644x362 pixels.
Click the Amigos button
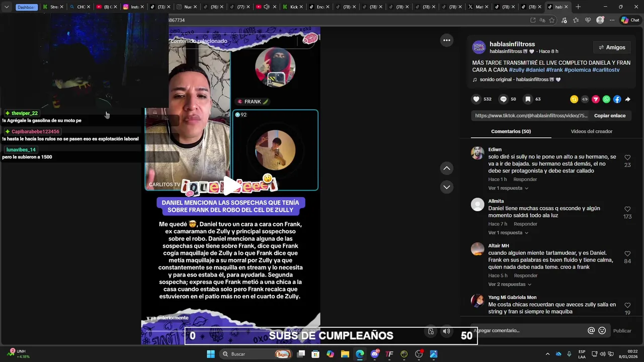point(611,47)
